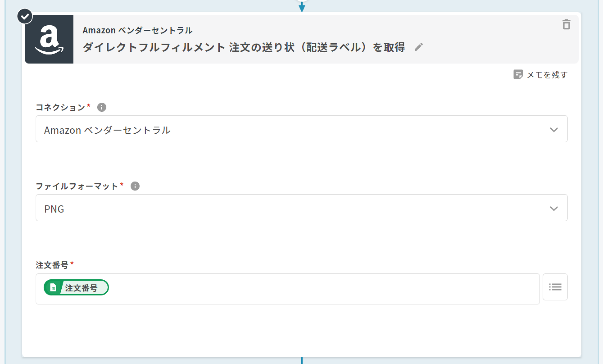Click the info icon beside コネクション
Image resolution: width=603 pixels, height=364 pixels.
click(x=102, y=107)
